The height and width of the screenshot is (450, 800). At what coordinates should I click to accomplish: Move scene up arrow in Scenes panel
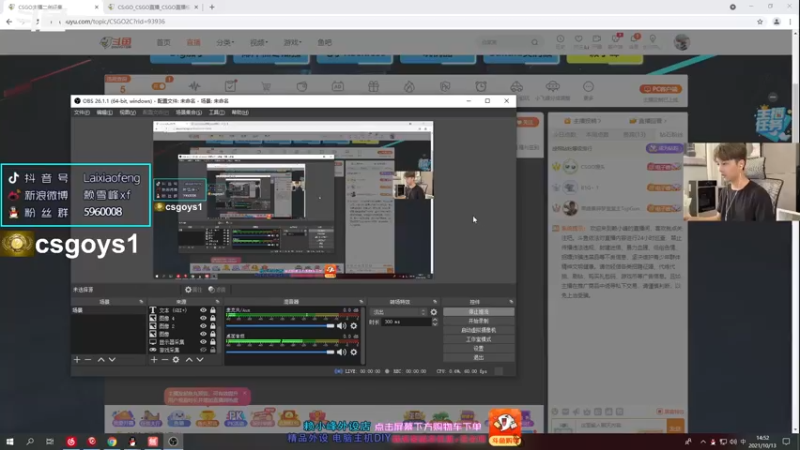pyautogui.click(x=101, y=360)
